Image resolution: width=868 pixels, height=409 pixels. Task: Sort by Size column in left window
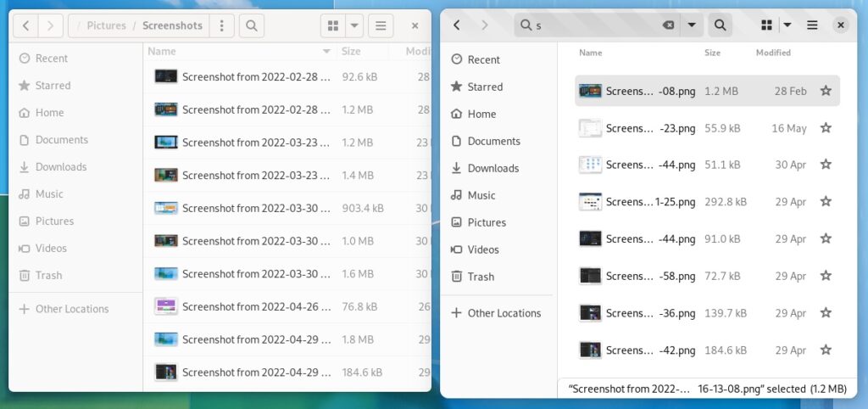351,52
